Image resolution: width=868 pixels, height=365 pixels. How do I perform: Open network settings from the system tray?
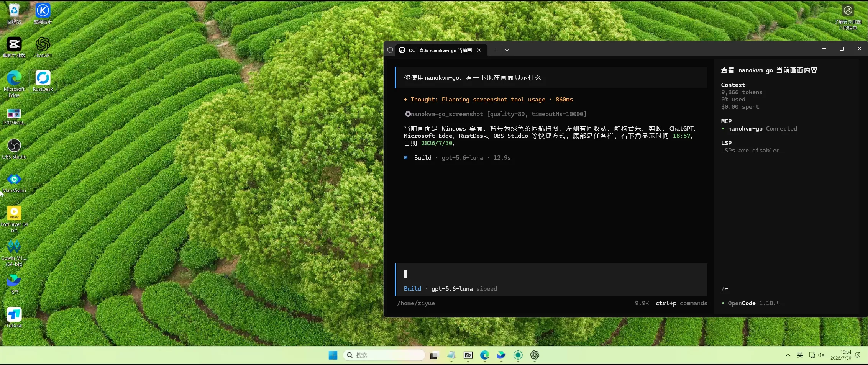(812, 355)
